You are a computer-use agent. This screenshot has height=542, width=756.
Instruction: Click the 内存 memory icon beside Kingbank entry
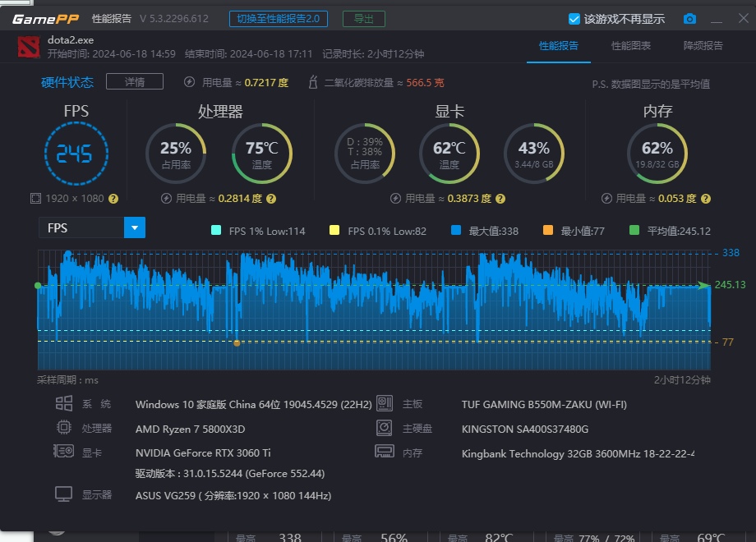point(385,451)
